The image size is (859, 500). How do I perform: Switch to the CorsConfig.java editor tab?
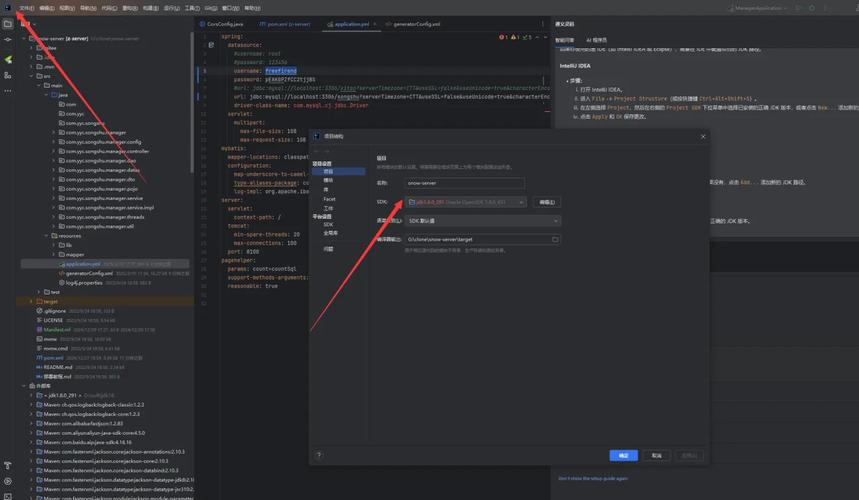226,24
